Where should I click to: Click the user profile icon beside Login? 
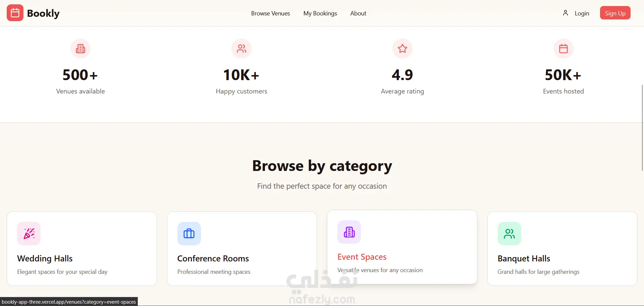pyautogui.click(x=565, y=13)
